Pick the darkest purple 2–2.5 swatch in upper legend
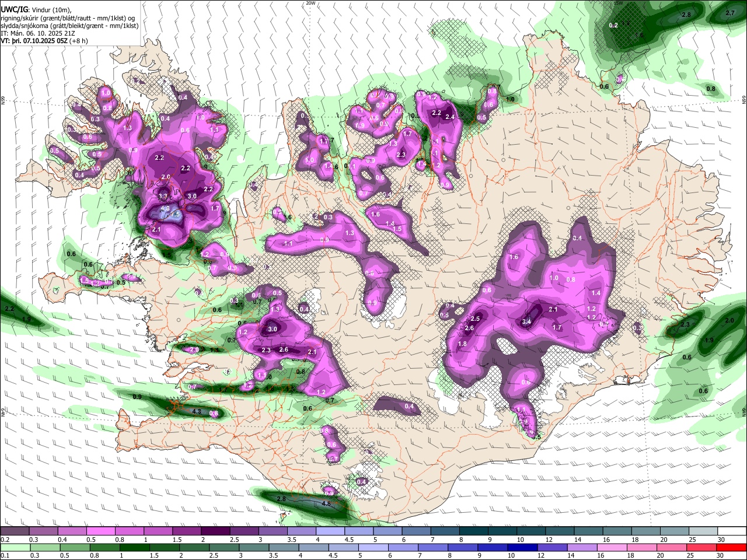Screen dimensions: 747x560 point(216,531)
